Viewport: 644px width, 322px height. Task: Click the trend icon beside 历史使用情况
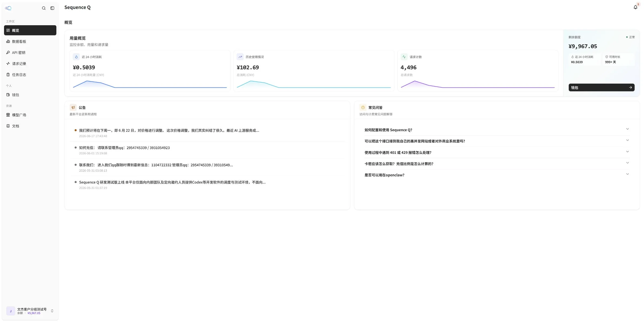click(x=240, y=57)
